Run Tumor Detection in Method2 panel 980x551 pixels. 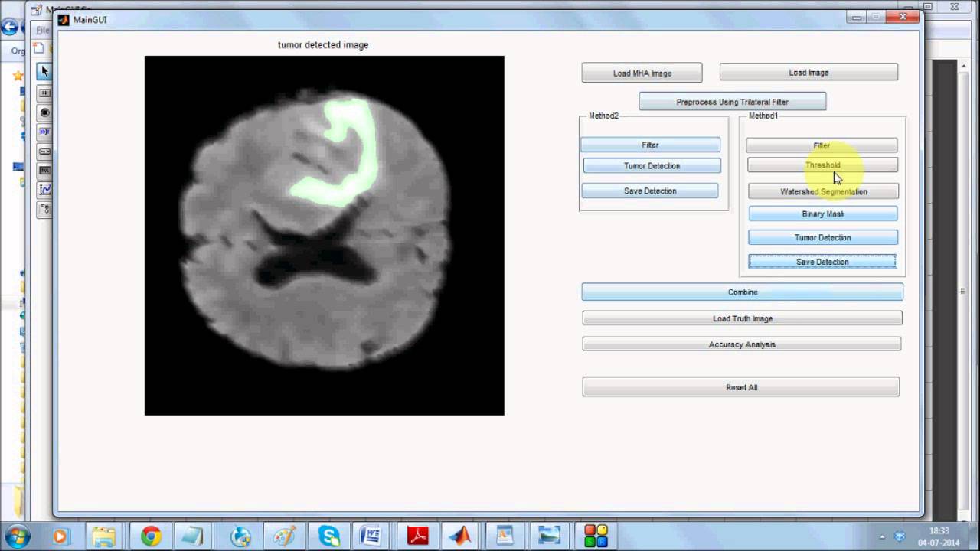point(652,166)
